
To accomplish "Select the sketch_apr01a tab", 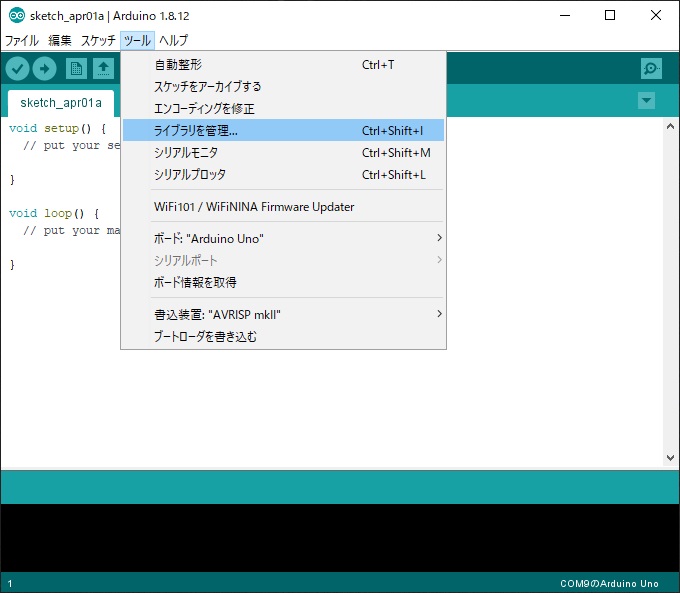I will click(x=61, y=103).
